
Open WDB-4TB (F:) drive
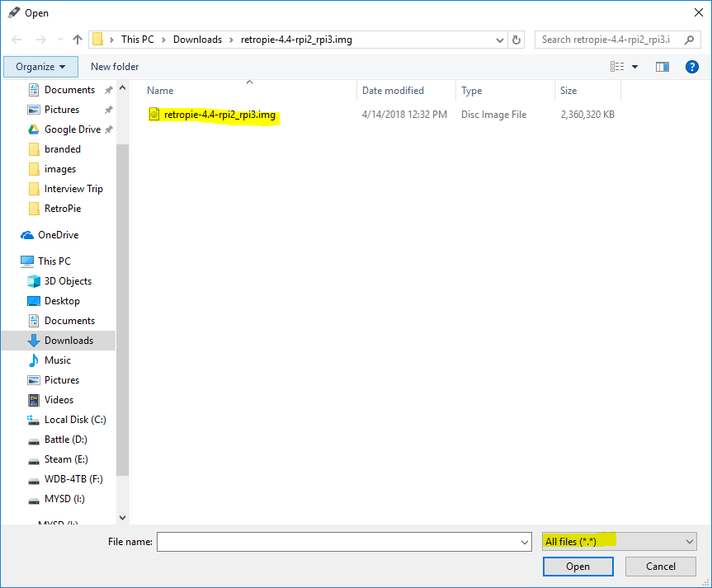coord(73,479)
